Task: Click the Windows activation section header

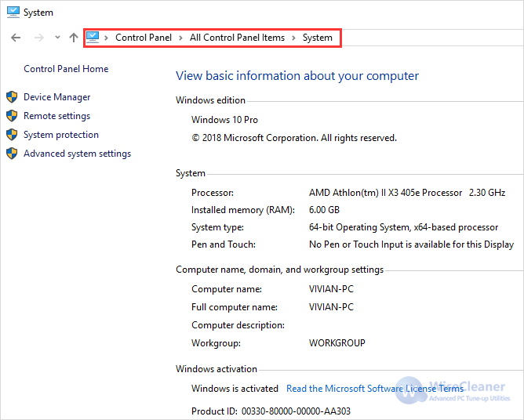Action: coord(217,369)
